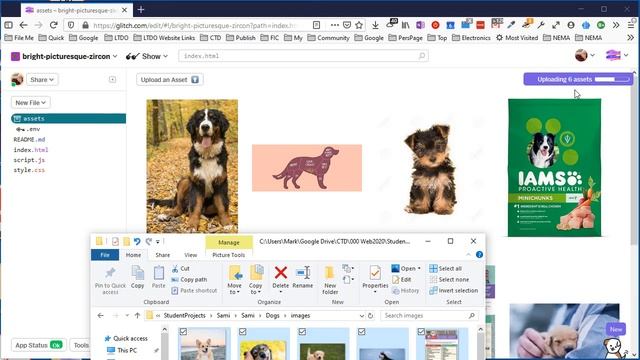Expand the Copy to dropdown in Explorer
640x360 pixels.
[x=256, y=289]
